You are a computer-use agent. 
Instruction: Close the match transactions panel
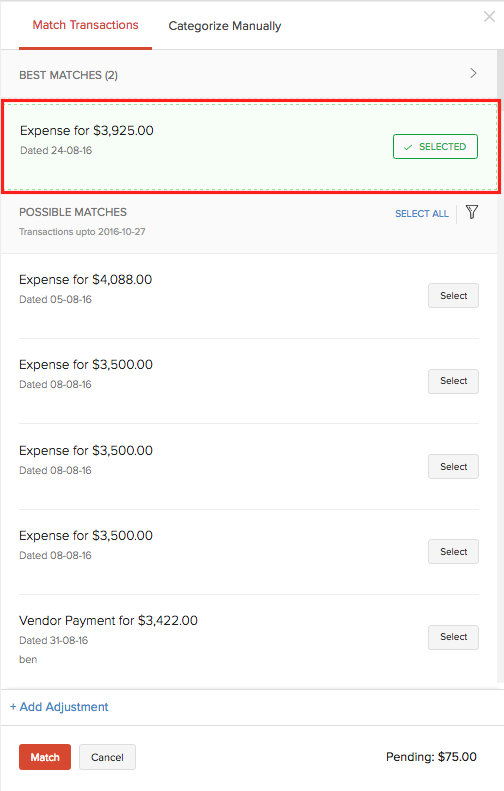[489, 17]
